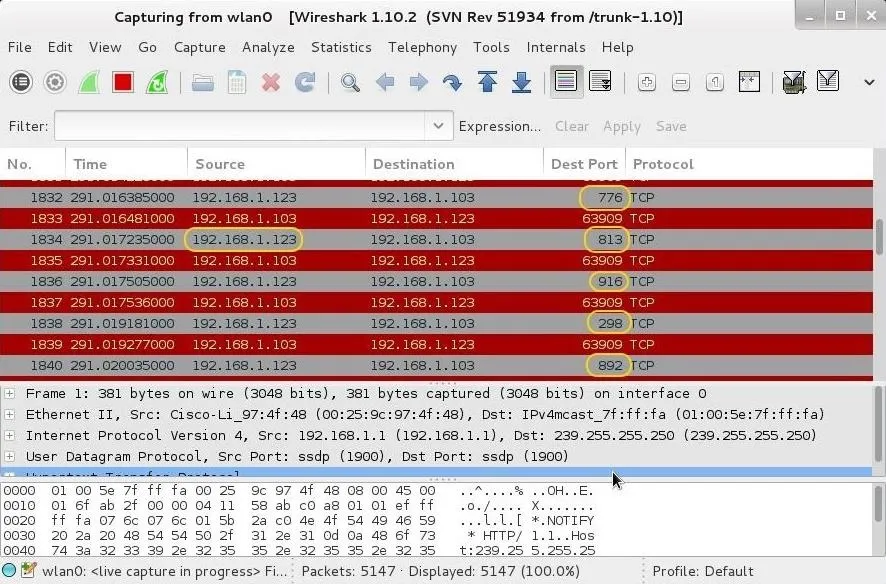Expand the toolbar overflow chevron
The image size is (886, 584).
(x=870, y=82)
